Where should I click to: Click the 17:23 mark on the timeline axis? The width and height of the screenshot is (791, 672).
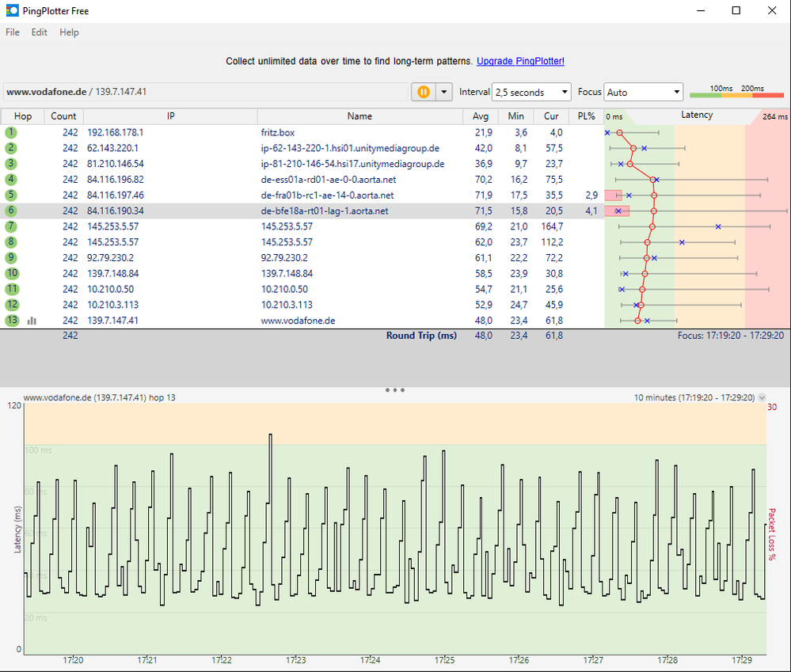[295, 660]
